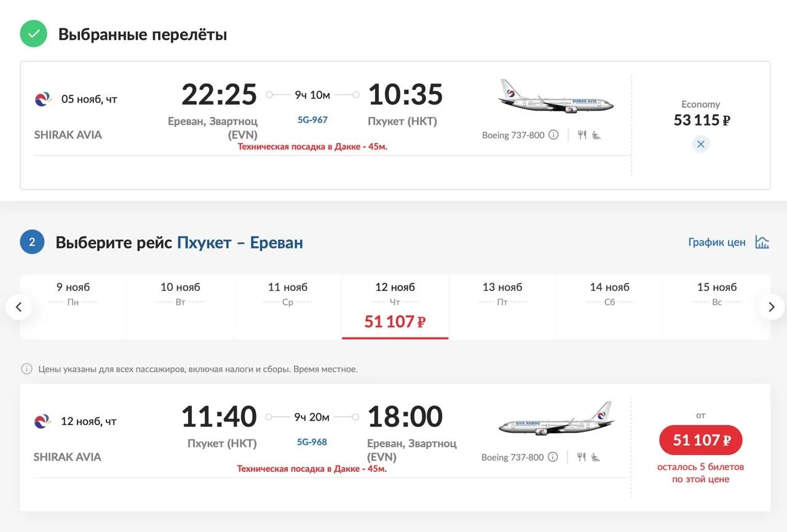Show earlier dates with left arrow
787x532 pixels.
point(18,307)
